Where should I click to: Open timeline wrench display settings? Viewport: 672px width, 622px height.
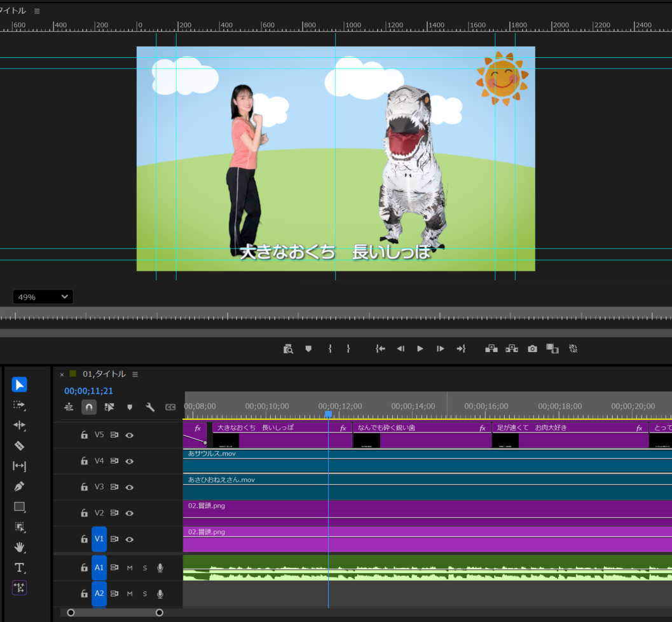pyautogui.click(x=150, y=407)
